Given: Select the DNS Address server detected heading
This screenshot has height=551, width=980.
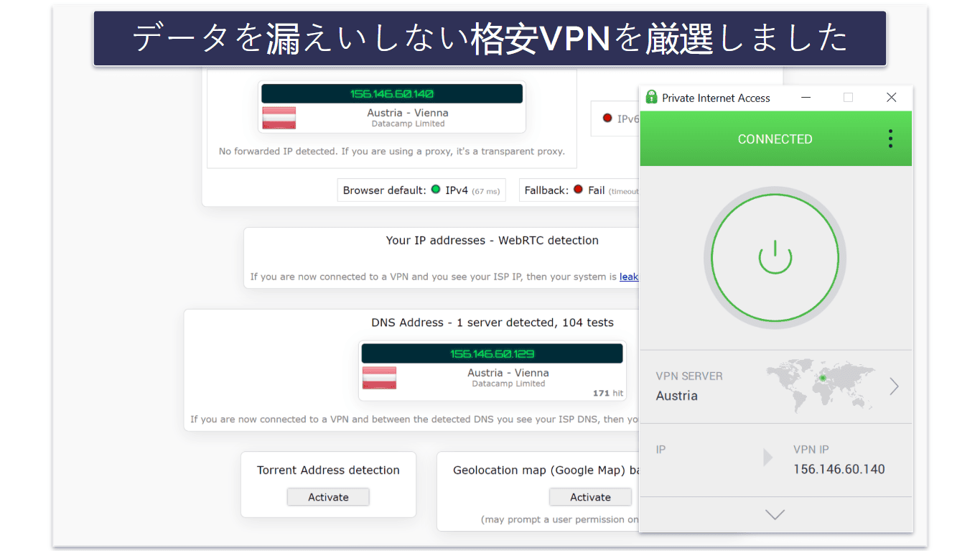Looking at the screenshot, I should pos(493,323).
